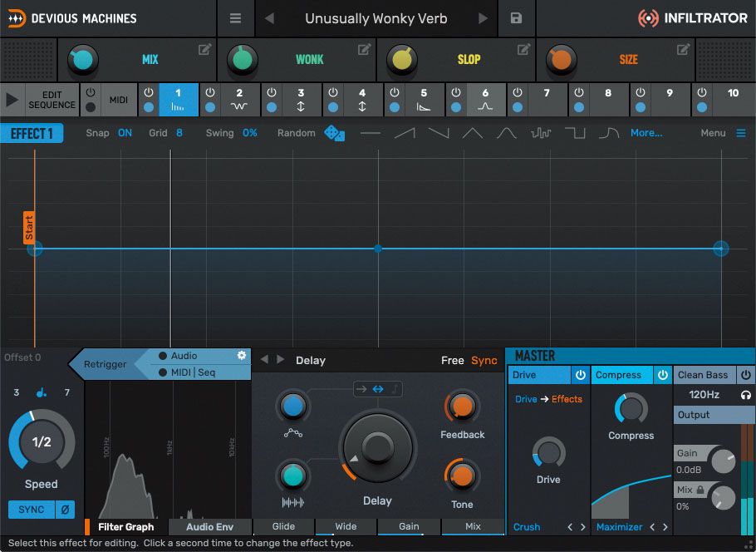
Task: Click the EFFECT 1 label button
Action: click(x=32, y=134)
